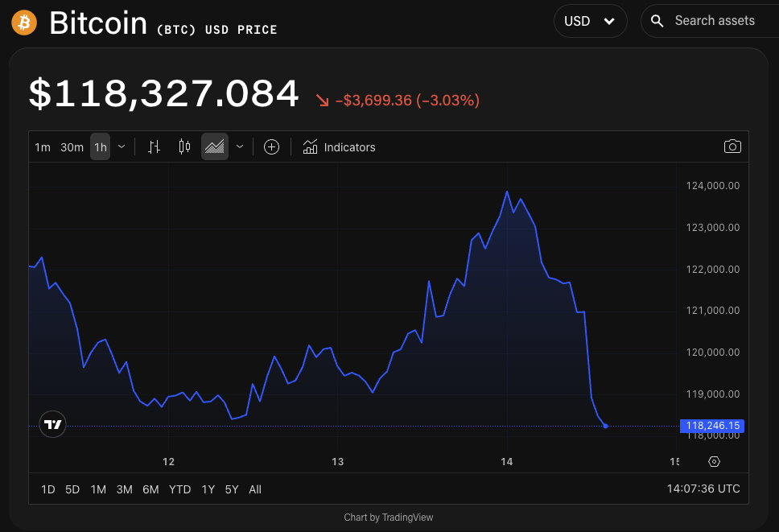
Task: Click the search magnifier icon
Action: (657, 21)
